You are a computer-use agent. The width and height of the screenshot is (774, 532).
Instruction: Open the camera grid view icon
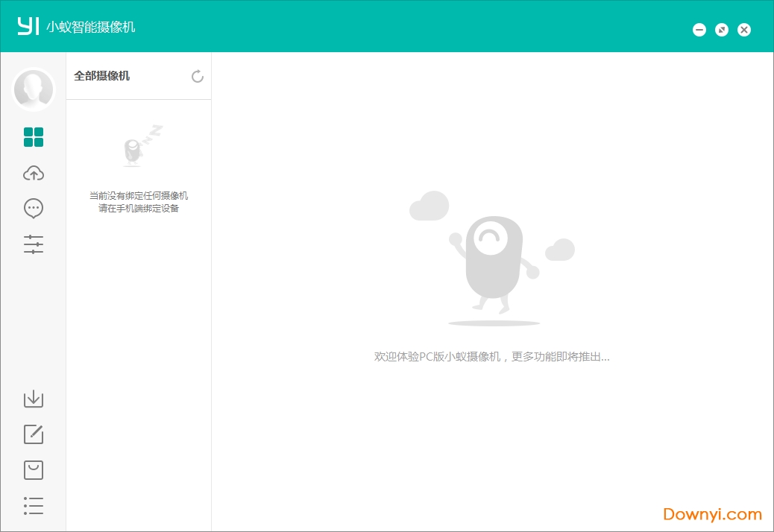click(x=33, y=137)
